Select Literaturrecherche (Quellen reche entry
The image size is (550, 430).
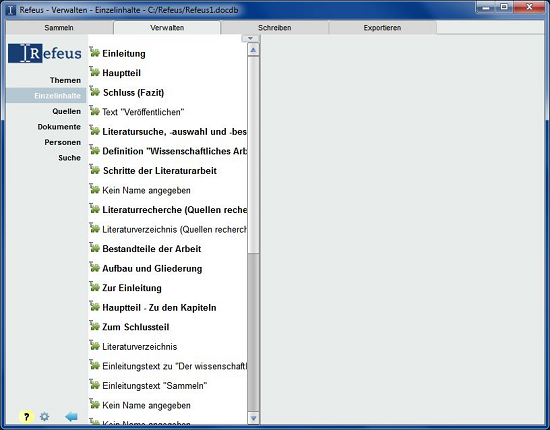pyautogui.click(x=174, y=210)
